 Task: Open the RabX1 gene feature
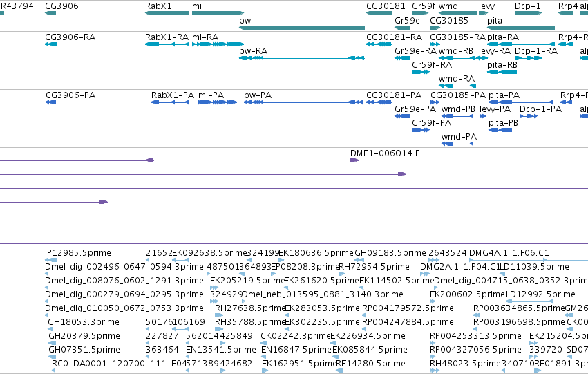[167, 13]
